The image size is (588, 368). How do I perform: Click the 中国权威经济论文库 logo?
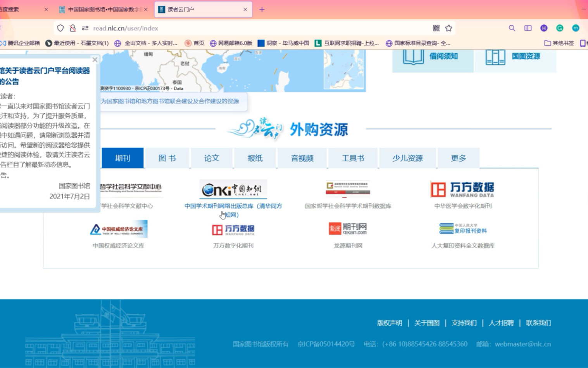119,229
